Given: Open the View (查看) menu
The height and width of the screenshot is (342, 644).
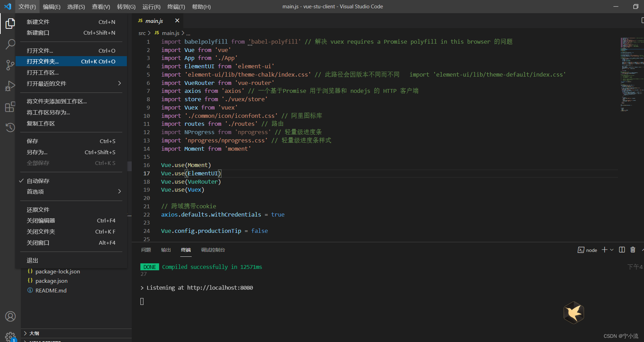Looking at the screenshot, I should (x=101, y=7).
